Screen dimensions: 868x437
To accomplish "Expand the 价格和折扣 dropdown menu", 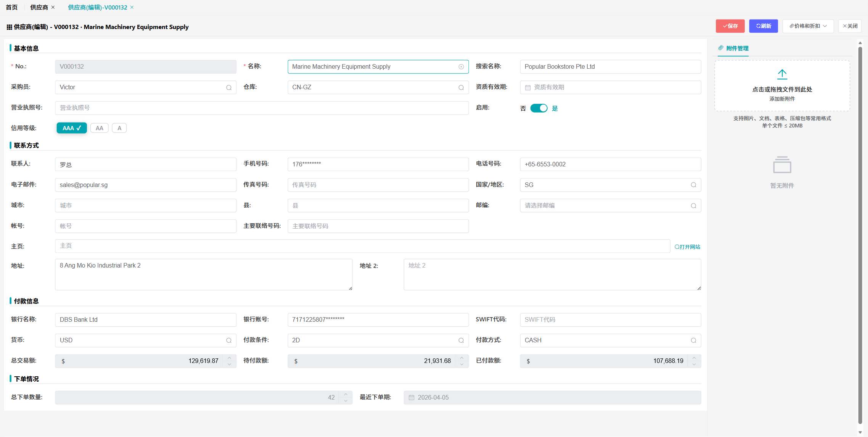I will 808,26.
